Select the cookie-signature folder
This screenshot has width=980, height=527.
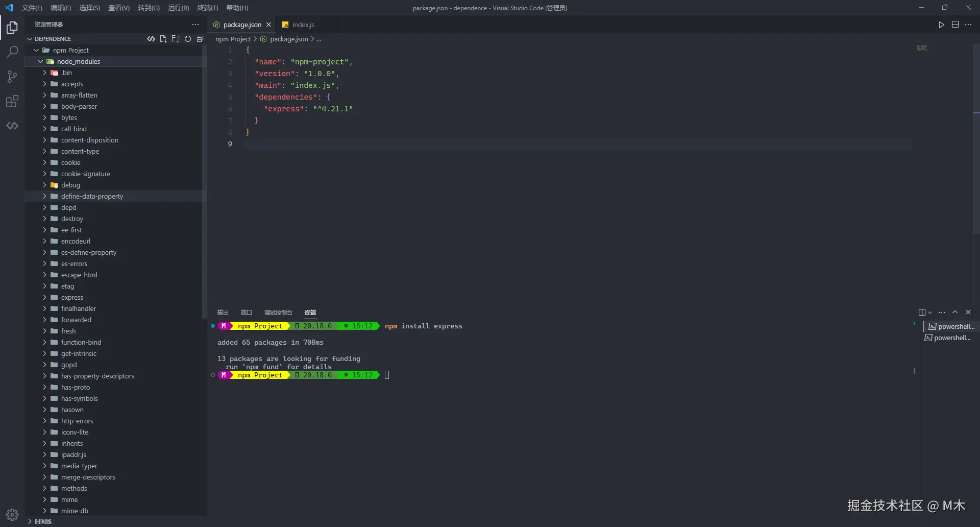(116, 174)
